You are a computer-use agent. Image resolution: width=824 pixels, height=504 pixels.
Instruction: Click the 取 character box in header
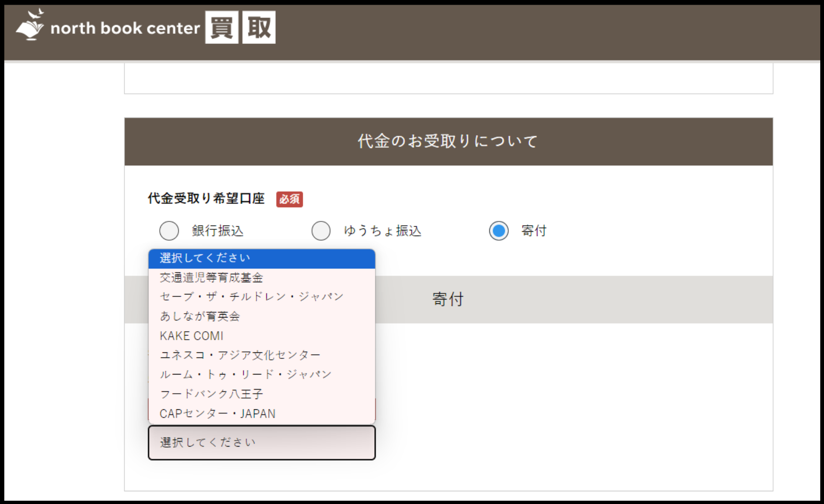click(259, 28)
